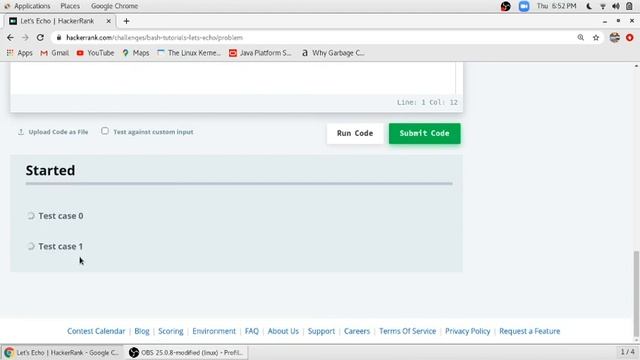Submit the solution with Submit Code
This screenshot has width=640, height=360.
[x=424, y=133]
